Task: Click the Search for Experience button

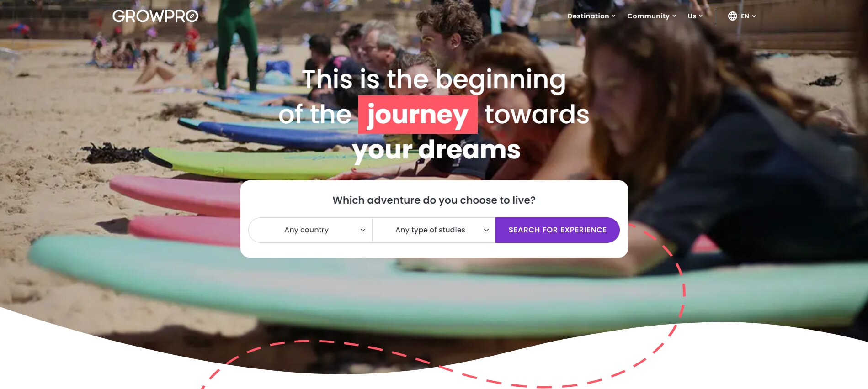Action: (x=558, y=230)
